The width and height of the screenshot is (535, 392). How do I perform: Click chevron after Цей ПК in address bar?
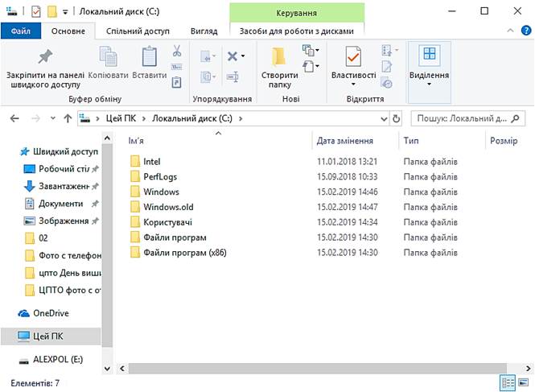[x=144, y=118]
